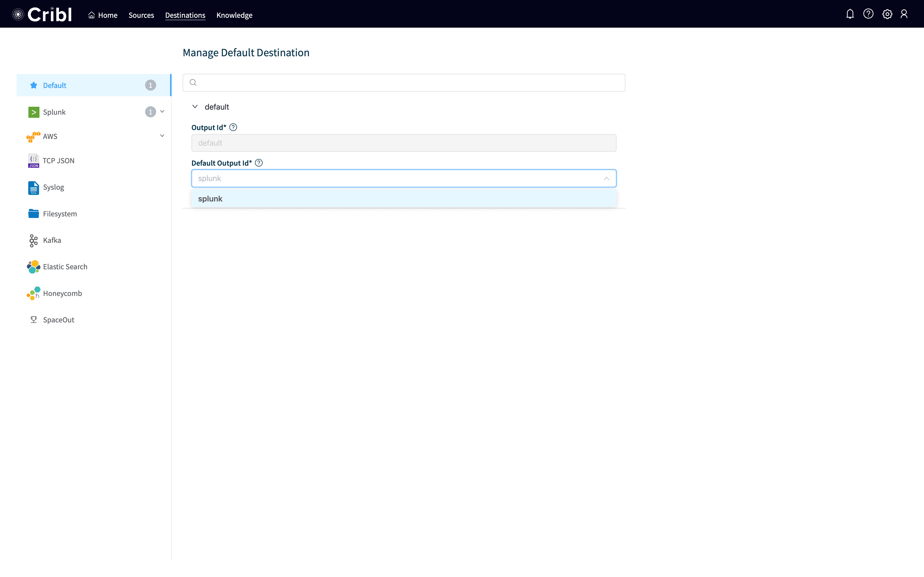Choose splunk from the dropdown list
This screenshot has height=577, width=924.
pos(210,199)
